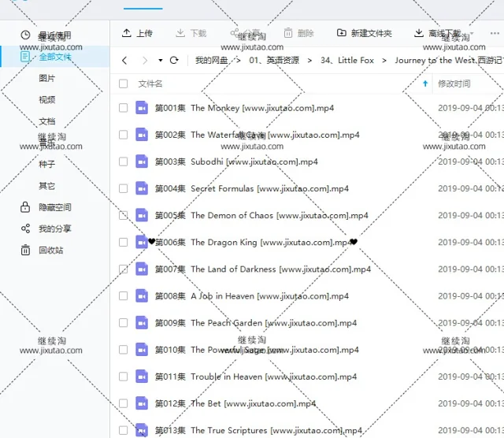504x438 pixels.
Task: Check the box for 第006集 The Dragon King
Action: (x=123, y=242)
